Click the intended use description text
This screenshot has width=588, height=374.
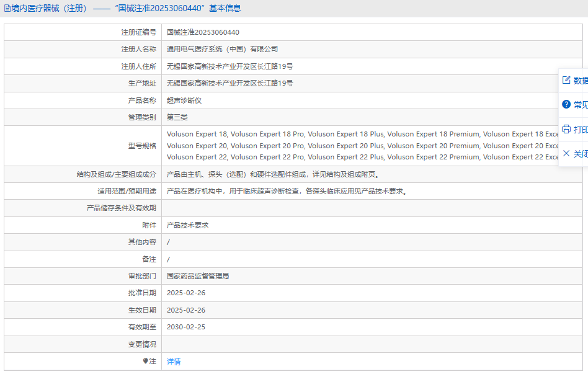pos(288,191)
